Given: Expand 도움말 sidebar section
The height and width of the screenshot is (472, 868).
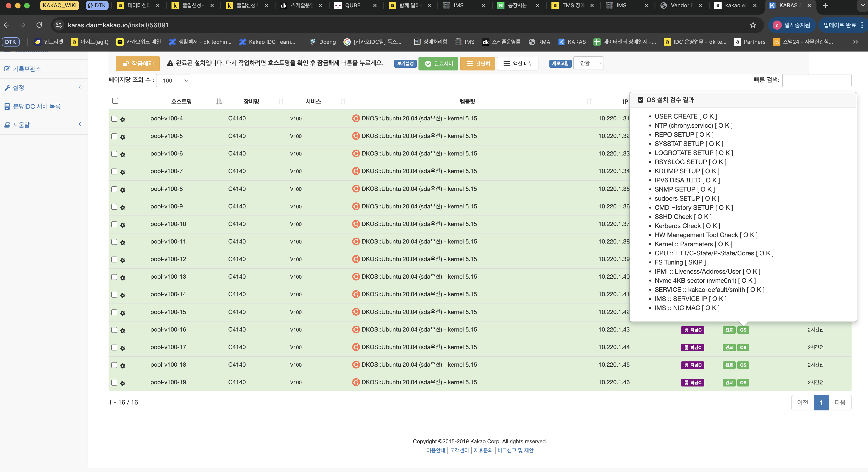Looking at the screenshot, I should click(x=44, y=125).
